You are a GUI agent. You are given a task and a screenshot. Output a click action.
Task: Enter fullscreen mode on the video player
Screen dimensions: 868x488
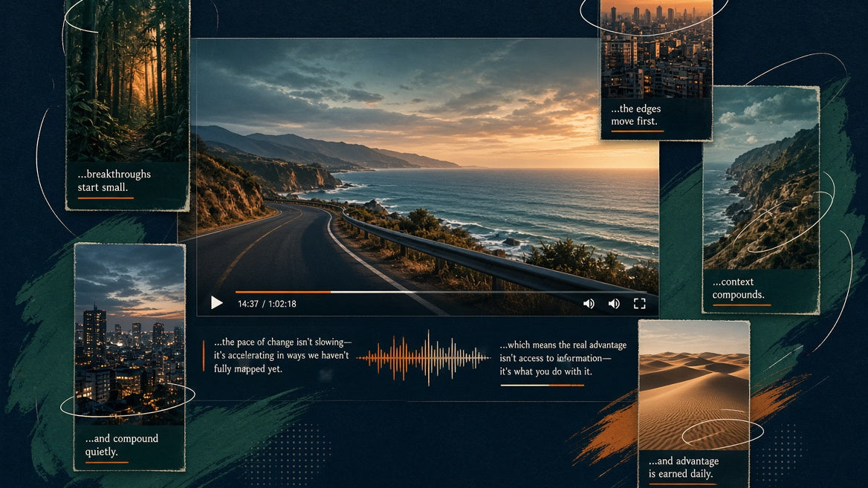coord(639,303)
